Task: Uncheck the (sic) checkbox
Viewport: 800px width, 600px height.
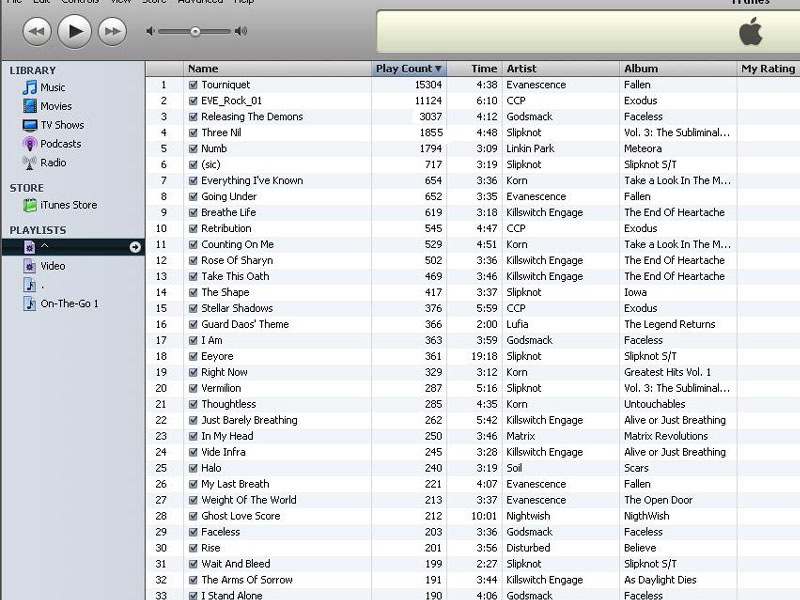Action: [x=193, y=165]
